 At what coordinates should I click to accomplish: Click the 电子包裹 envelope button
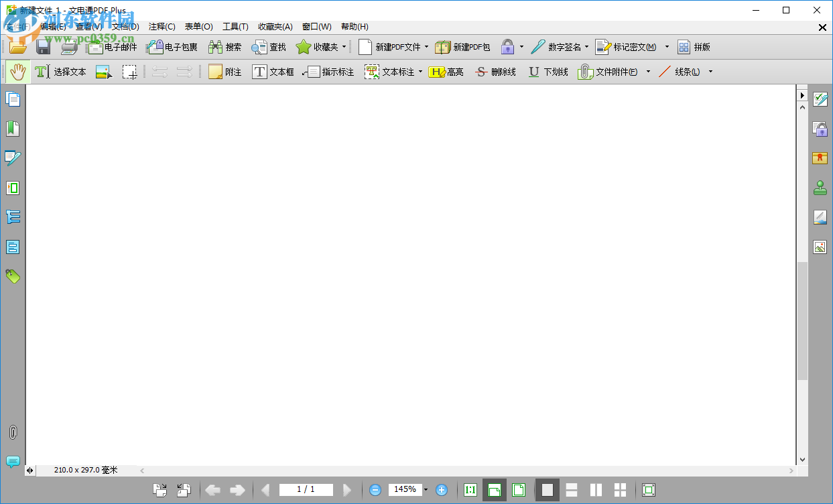pos(172,47)
